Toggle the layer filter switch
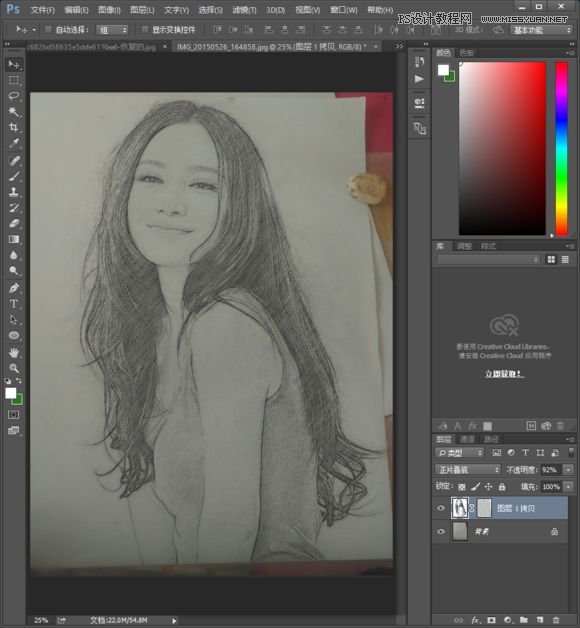The width and height of the screenshot is (580, 628). pyautogui.click(x=571, y=452)
